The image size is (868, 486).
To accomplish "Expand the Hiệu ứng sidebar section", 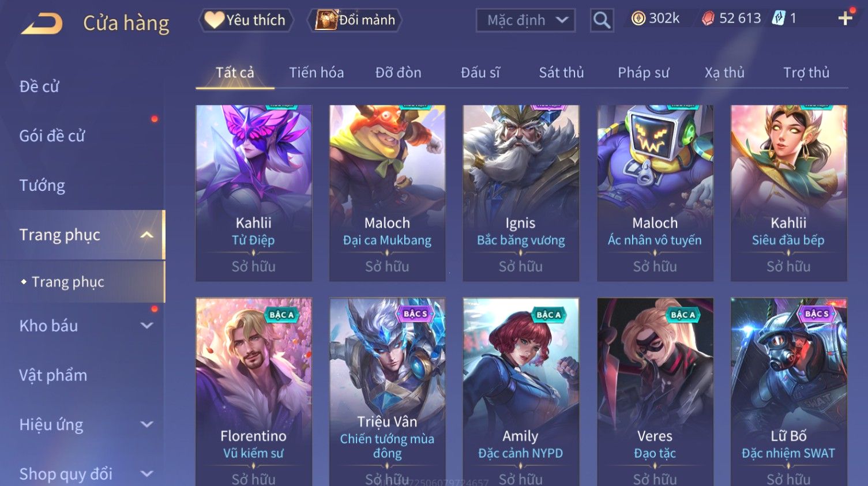I will (147, 425).
